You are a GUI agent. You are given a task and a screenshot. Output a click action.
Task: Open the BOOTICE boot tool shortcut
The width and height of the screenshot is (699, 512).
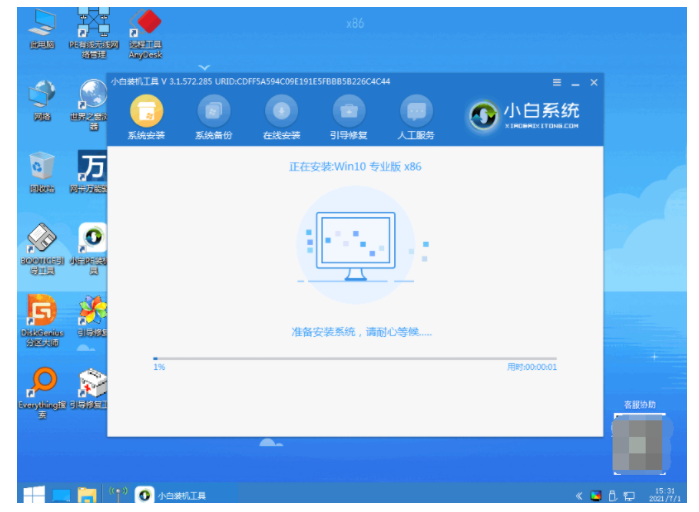(x=42, y=249)
